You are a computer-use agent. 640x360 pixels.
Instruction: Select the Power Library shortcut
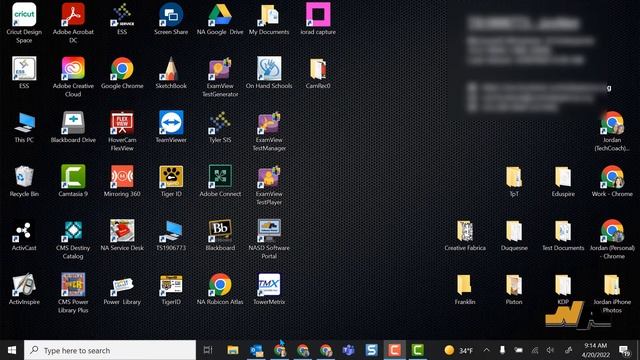[122, 289]
